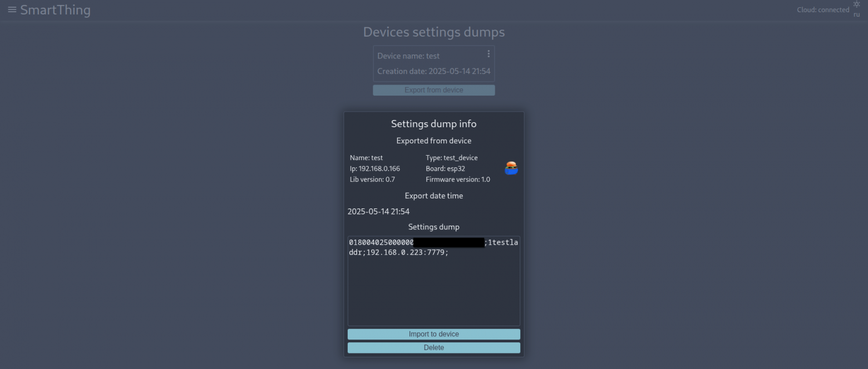Click the Export from device button

click(434, 90)
